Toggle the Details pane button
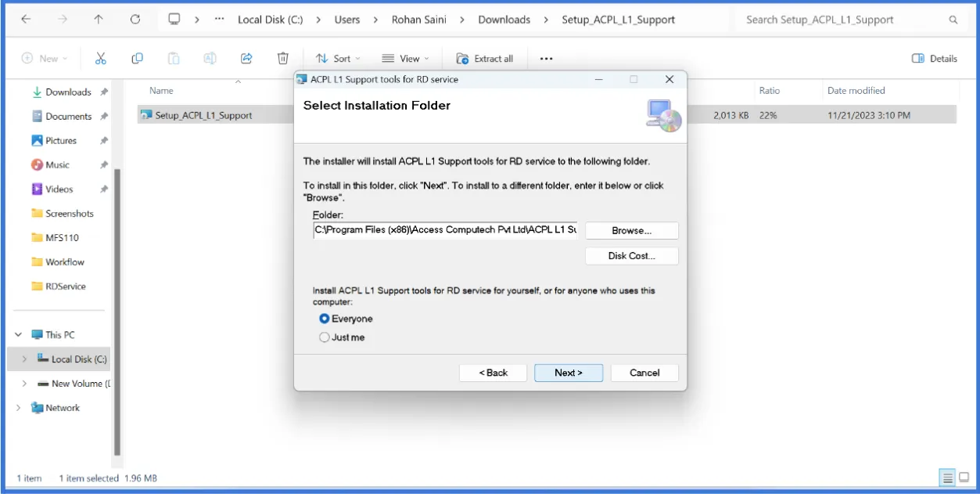This screenshot has height=494, width=980. (935, 59)
